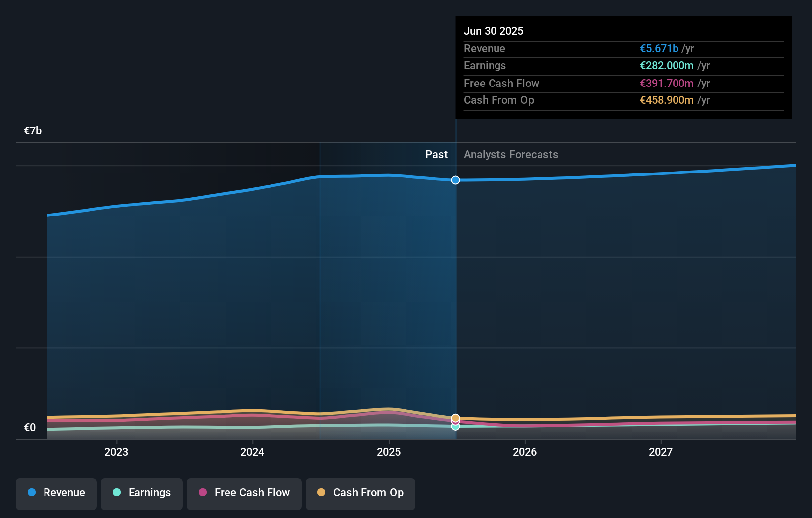
Task: Click the Cash From Op marker at the forecast divider
Action: point(455,418)
